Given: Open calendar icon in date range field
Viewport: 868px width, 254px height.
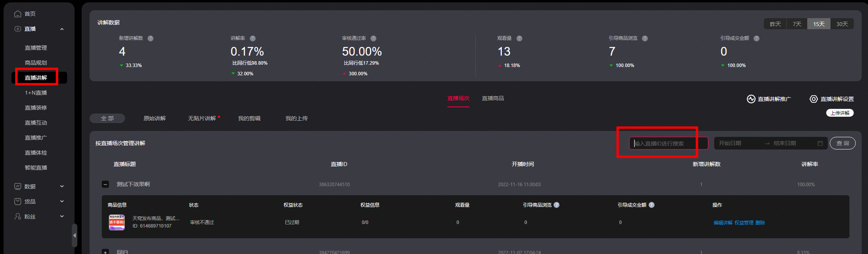Looking at the screenshot, I should point(820,143).
